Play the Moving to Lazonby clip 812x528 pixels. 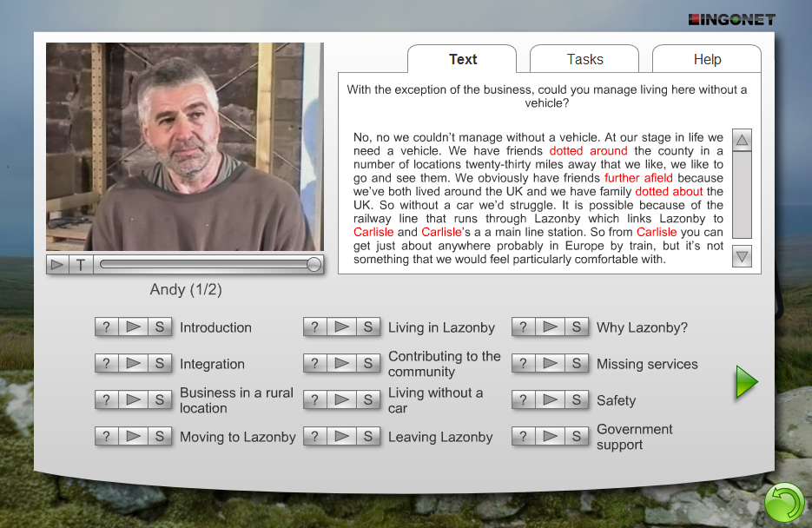(x=134, y=436)
